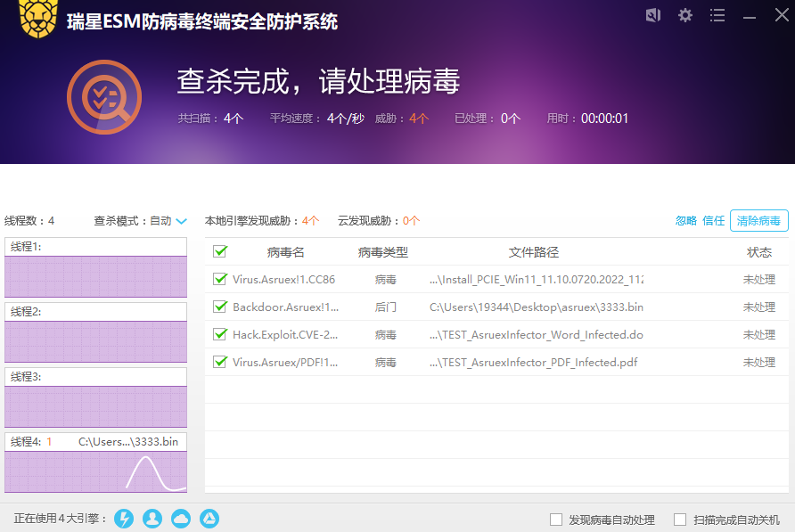
Task: Click the TEST_AsruexInfector_Word_Infected path
Action: [537, 335]
